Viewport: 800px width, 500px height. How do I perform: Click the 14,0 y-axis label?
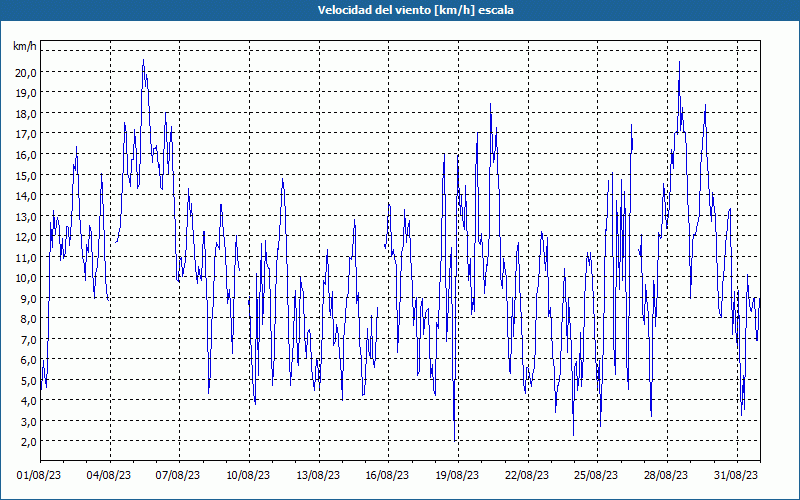[x=26, y=196]
